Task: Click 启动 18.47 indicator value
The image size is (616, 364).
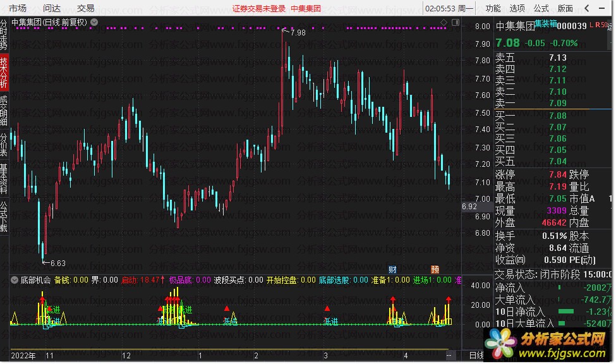Action: pyautogui.click(x=143, y=280)
